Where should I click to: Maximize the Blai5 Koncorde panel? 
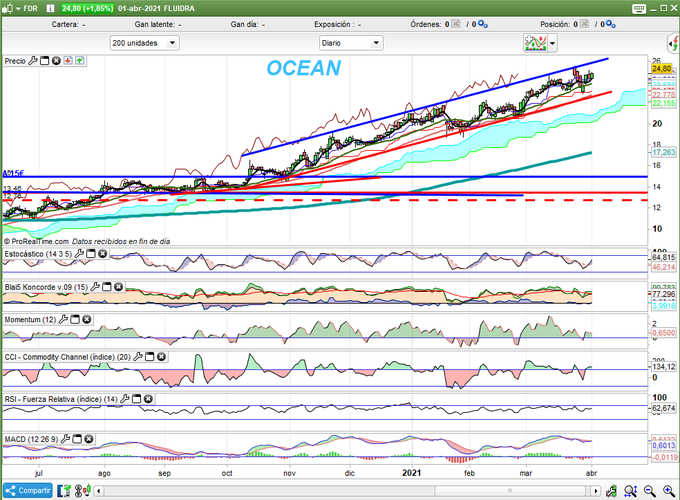click(106, 287)
